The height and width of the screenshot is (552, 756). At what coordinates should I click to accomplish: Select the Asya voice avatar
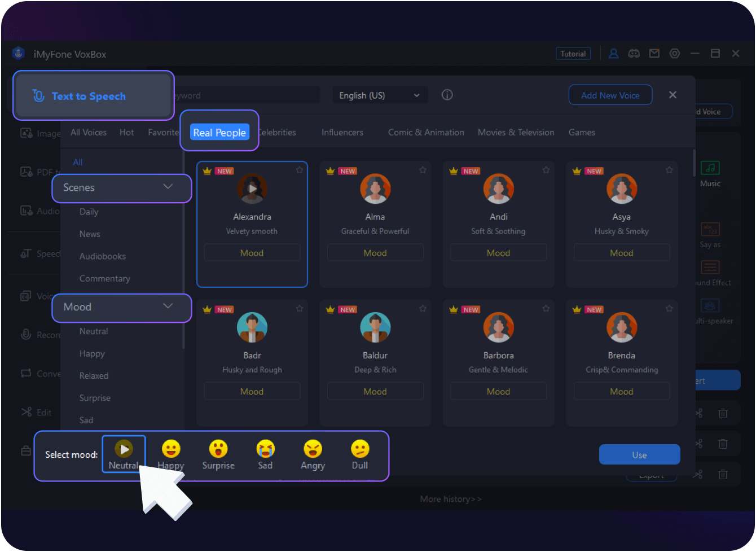click(622, 189)
